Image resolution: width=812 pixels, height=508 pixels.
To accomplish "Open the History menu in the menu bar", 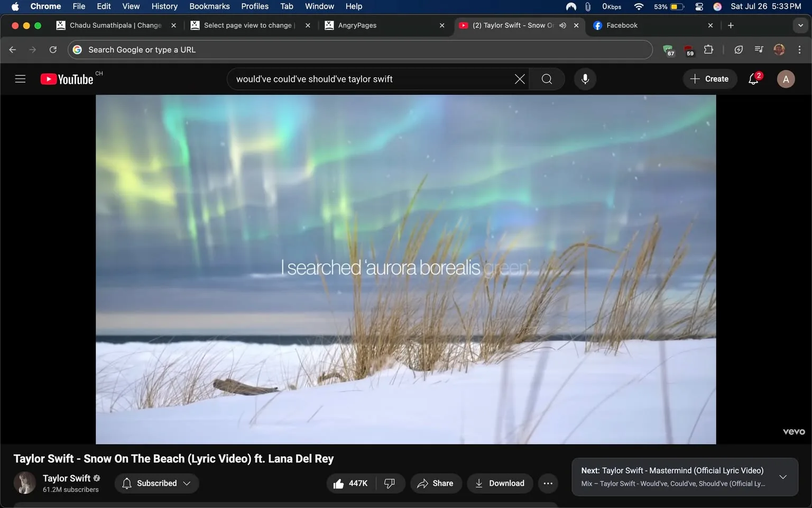I will [x=164, y=6].
